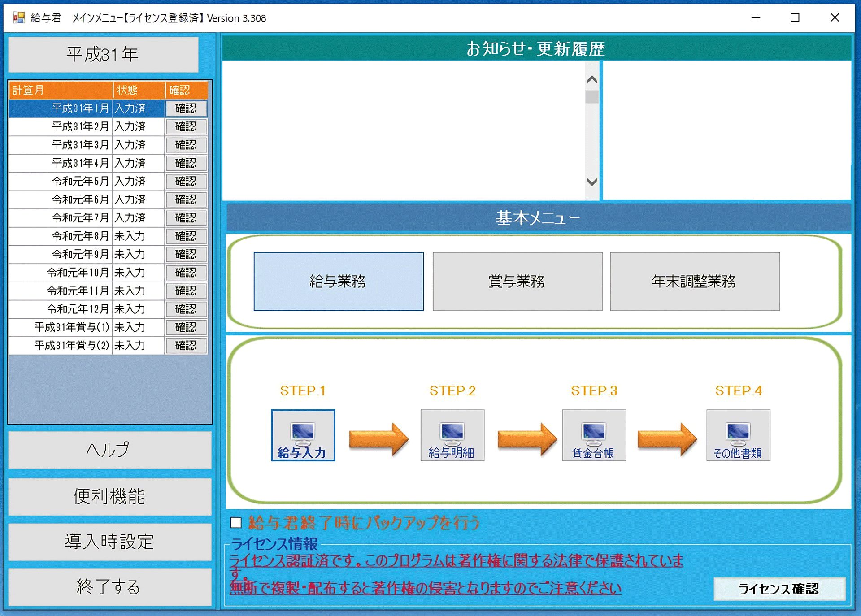Click 確認 for 令和元年9月

186,254
